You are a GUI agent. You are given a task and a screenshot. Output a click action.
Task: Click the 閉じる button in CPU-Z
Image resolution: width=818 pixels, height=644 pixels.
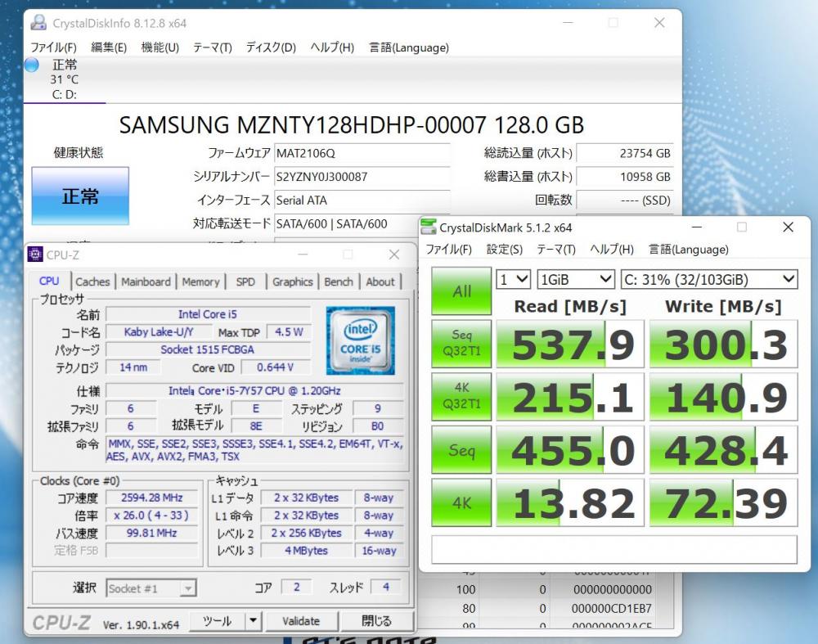coord(376,620)
